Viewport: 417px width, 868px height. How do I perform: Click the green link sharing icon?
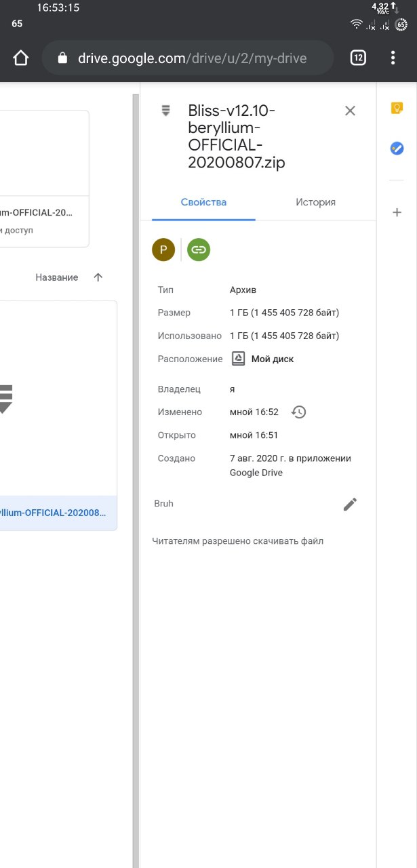(199, 250)
